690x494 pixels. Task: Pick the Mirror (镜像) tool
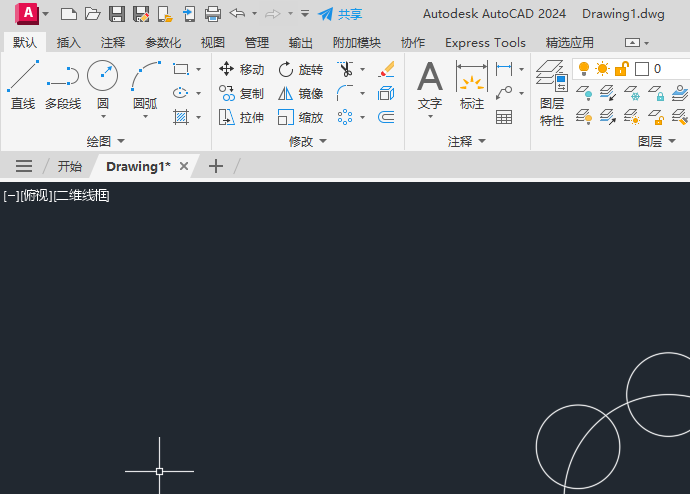point(300,93)
